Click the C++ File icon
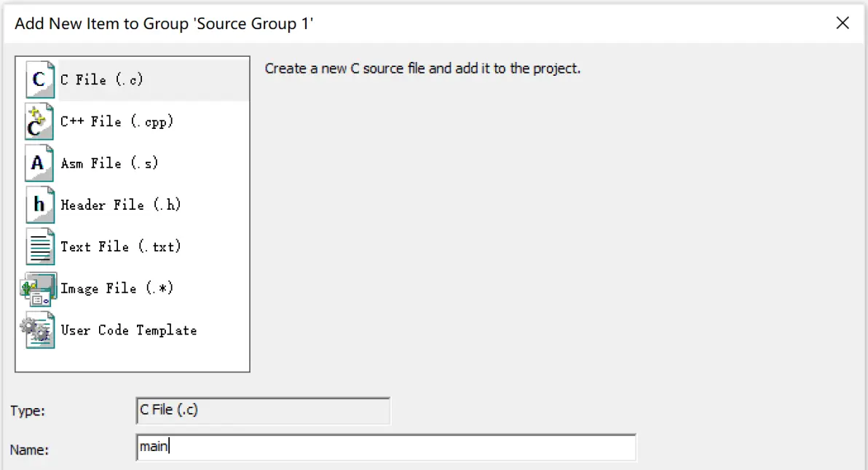Viewport: 868px width, 470px height. (39, 122)
